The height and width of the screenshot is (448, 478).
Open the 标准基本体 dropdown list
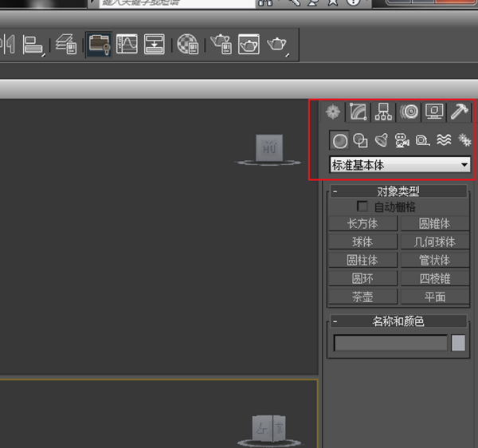click(400, 165)
